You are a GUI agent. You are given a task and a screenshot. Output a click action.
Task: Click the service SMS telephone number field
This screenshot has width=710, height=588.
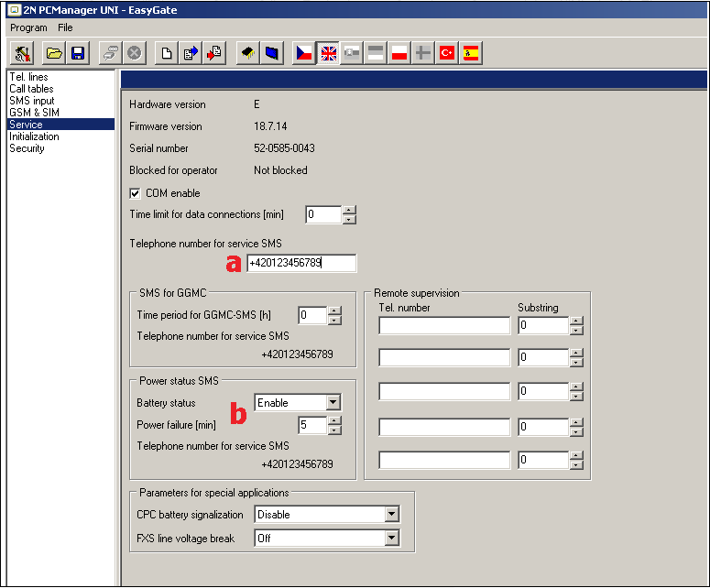coord(301,263)
